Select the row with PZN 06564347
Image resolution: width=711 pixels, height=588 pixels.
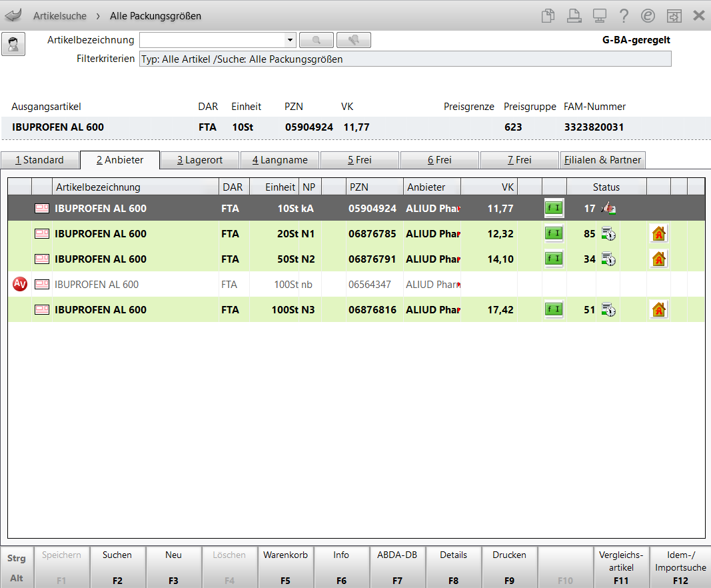(x=356, y=285)
